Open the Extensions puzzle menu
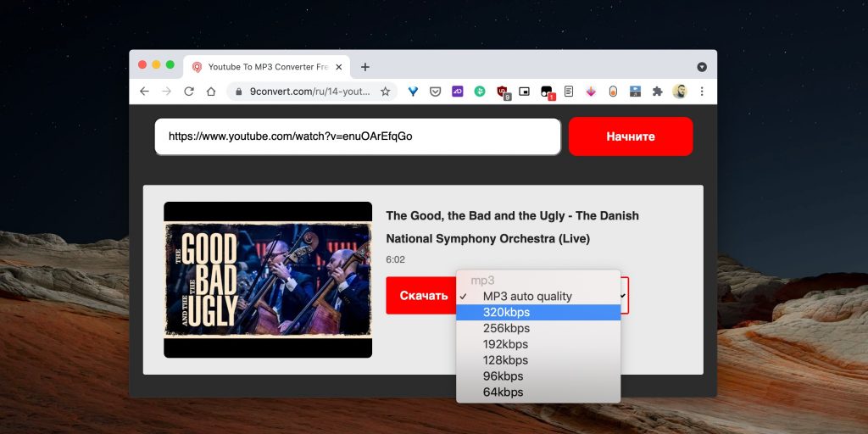The image size is (868, 434). tap(657, 92)
